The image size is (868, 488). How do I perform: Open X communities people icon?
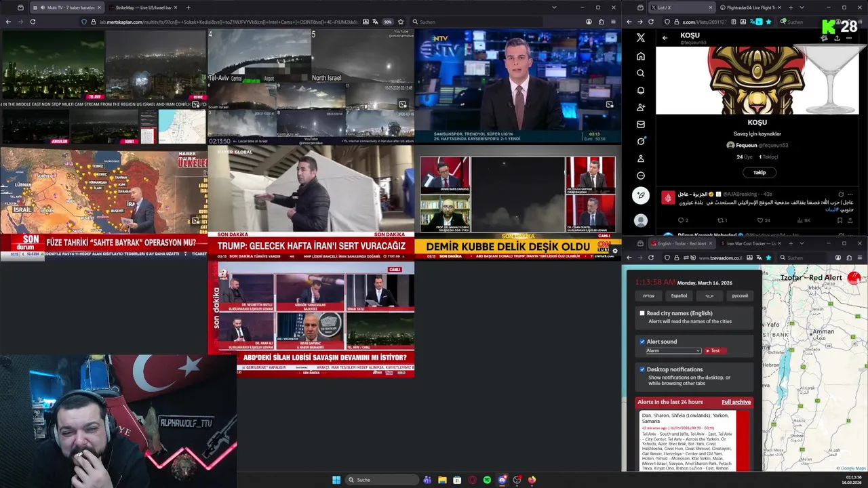pos(641,107)
